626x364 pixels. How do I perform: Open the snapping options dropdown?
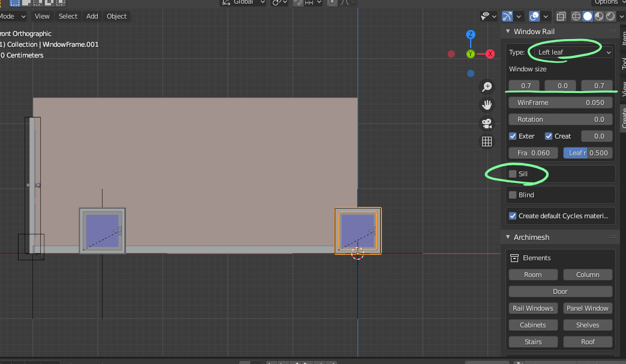point(314,2)
